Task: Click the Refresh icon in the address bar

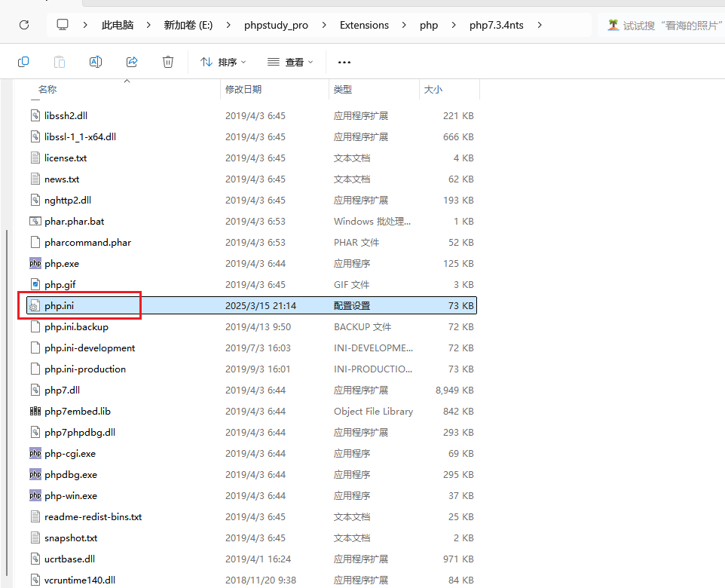Action: pyautogui.click(x=24, y=24)
